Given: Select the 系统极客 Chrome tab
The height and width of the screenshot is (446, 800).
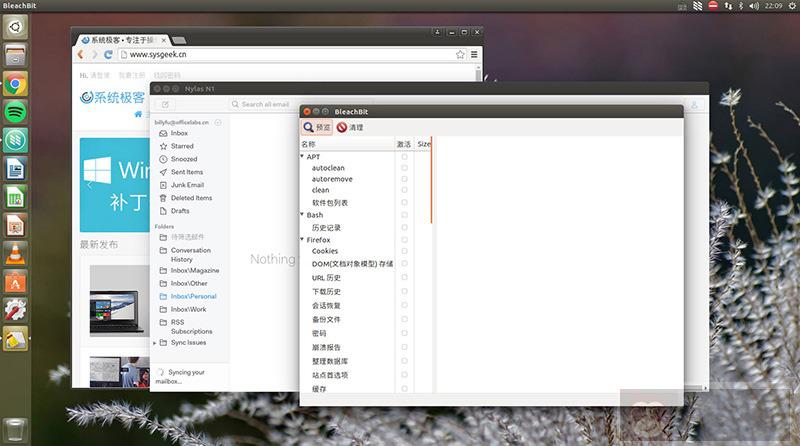Looking at the screenshot, I should (122, 40).
